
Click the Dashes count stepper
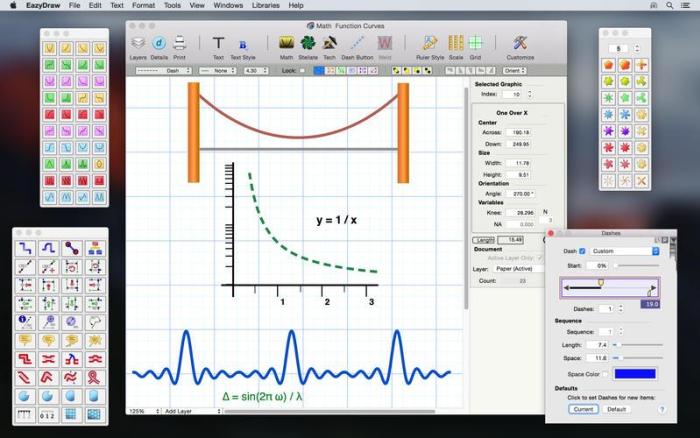(x=621, y=309)
